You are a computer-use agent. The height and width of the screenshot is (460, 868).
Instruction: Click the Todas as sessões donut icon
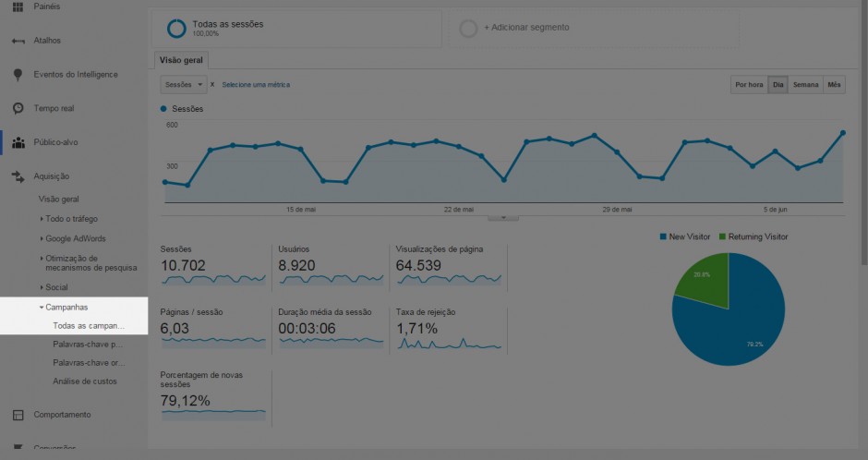pyautogui.click(x=176, y=29)
